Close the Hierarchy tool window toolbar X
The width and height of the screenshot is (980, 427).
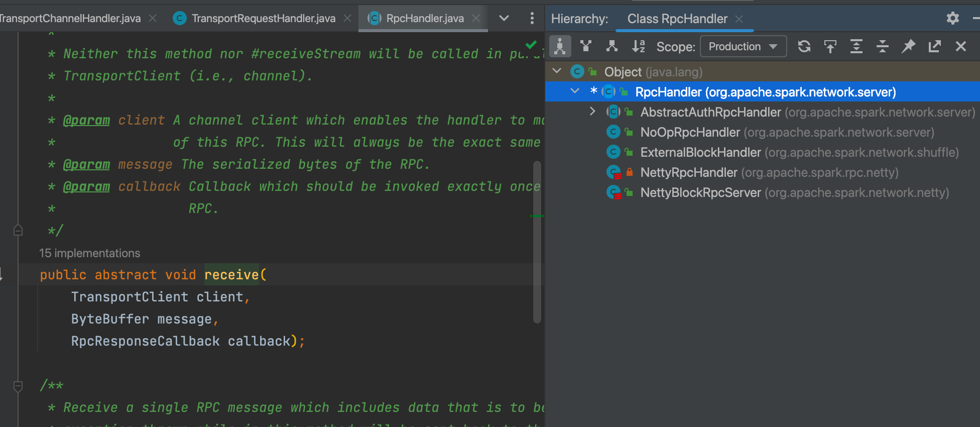pos(961,47)
